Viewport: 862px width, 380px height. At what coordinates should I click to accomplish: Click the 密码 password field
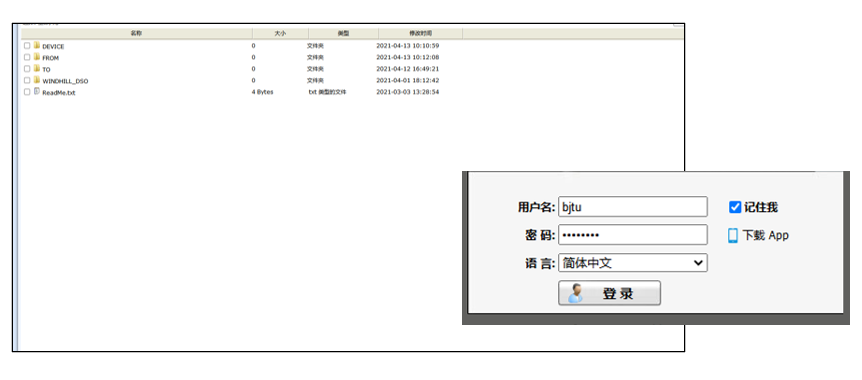pyautogui.click(x=633, y=235)
